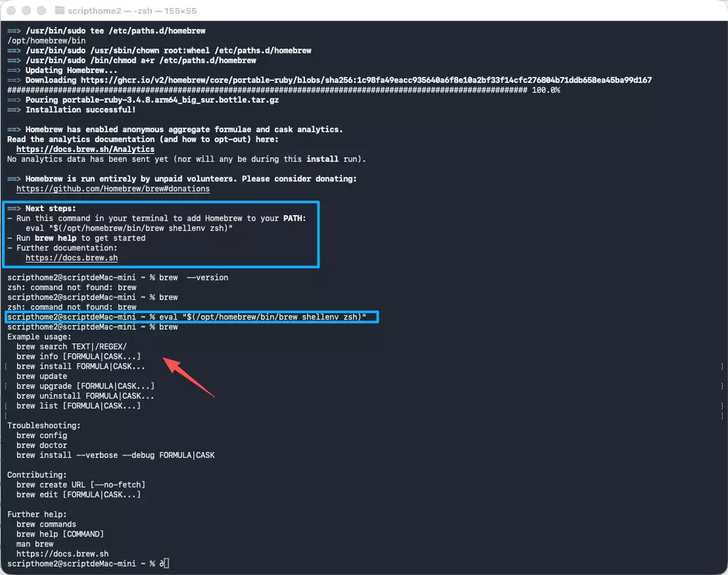
Task: Click the red arrow annotation
Action: coord(189,377)
